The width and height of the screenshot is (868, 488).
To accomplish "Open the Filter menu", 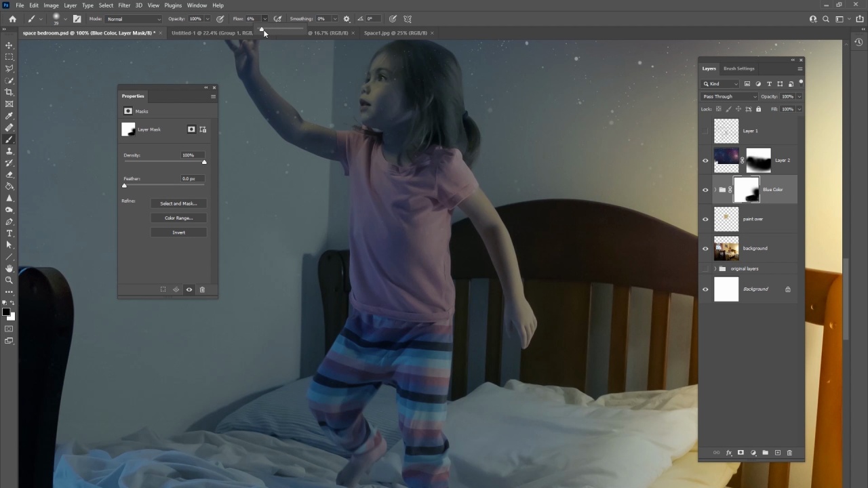I will (x=124, y=5).
